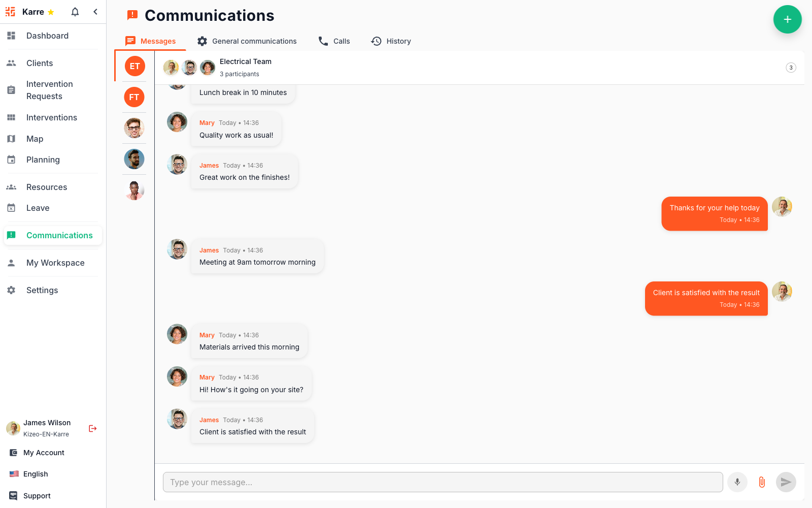Attach a file using the paperclip icon
The height and width of the screenshot is (508, 812).
pos(761,482)
